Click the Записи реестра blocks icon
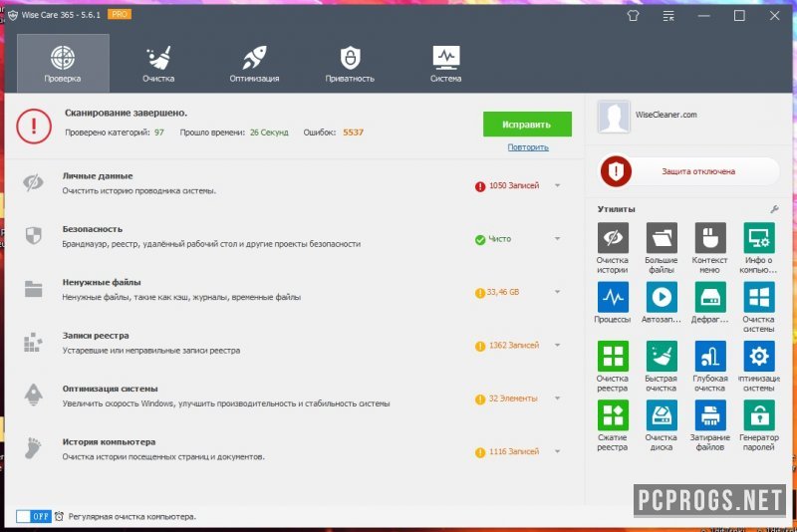The width and height of the screenshot is (797, 532). pos(33,342)
